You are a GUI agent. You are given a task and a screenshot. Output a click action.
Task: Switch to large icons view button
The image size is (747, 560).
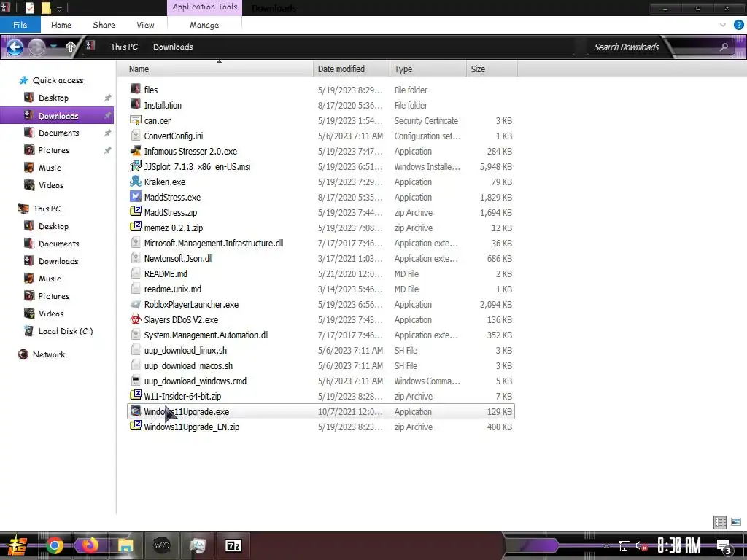(x=736, y=522)
